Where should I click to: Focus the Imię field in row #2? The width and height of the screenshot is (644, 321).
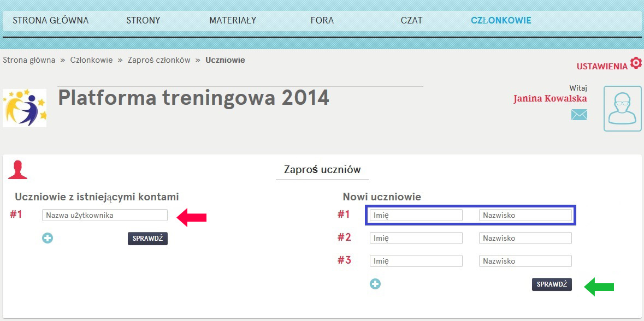[x=416, y=238]
